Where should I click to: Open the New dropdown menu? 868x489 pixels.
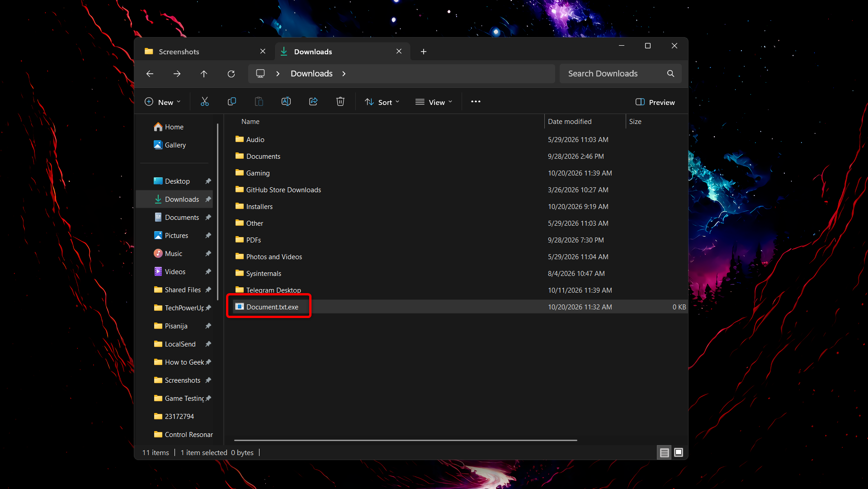point(162,102)
